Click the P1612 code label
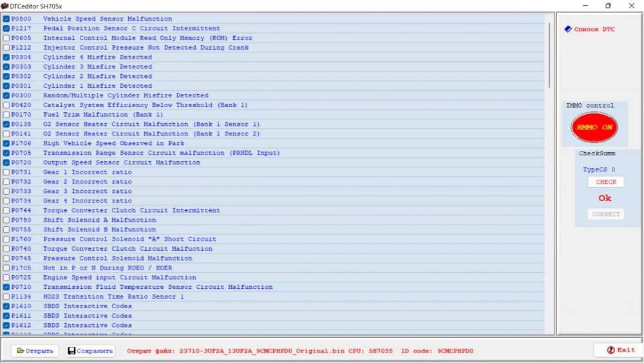 [x=21, y=325]
